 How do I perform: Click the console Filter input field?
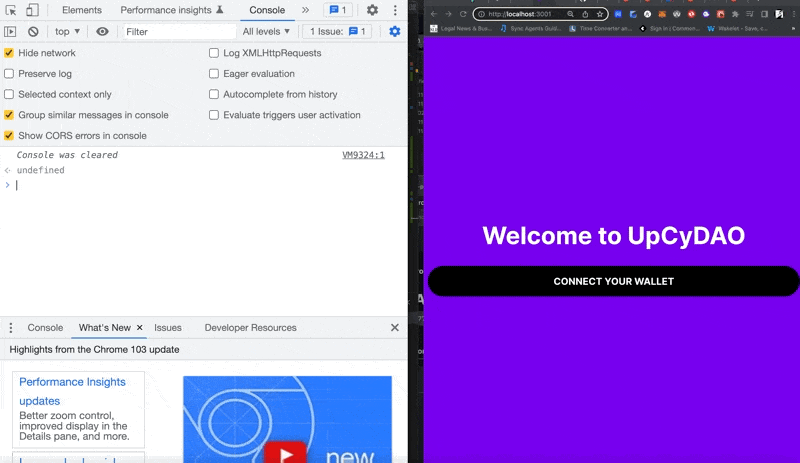point(178,32)
